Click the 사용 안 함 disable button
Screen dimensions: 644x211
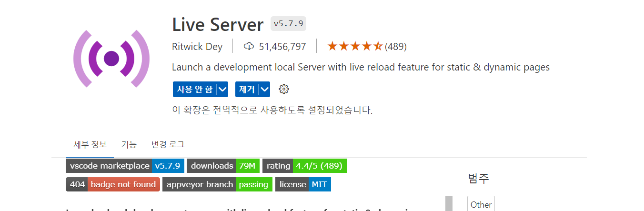pyautogui.click(x=194, y=89)
